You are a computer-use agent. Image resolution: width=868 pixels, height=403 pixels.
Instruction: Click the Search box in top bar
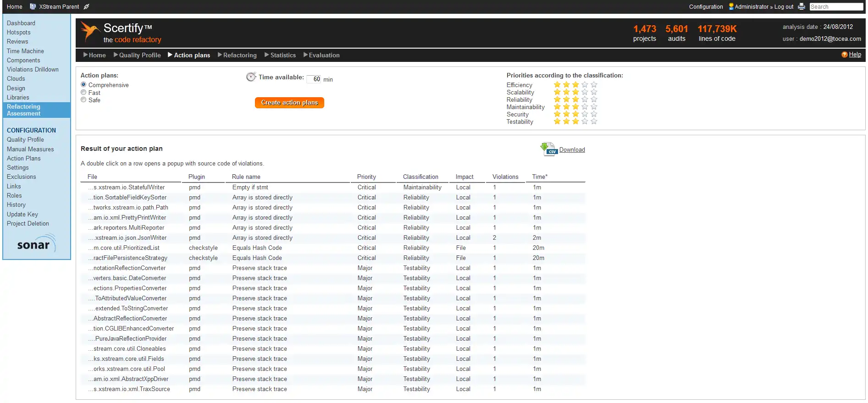click(x=836, y=7)
